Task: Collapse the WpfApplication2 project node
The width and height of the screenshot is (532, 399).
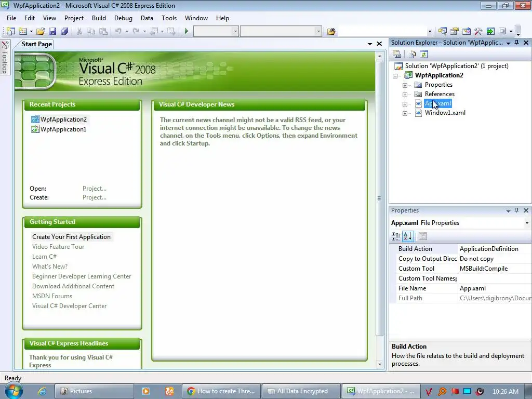Action: [395, 76]
